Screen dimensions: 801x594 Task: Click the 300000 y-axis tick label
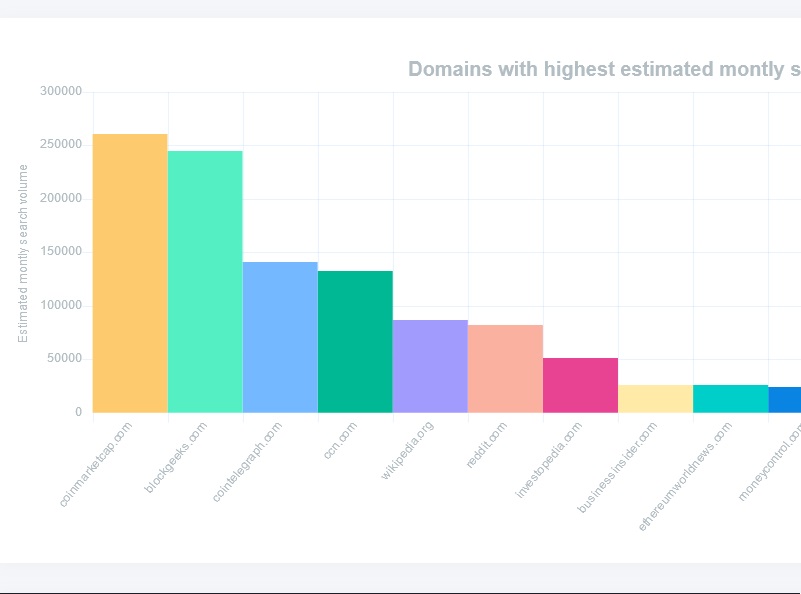(61, 91)
